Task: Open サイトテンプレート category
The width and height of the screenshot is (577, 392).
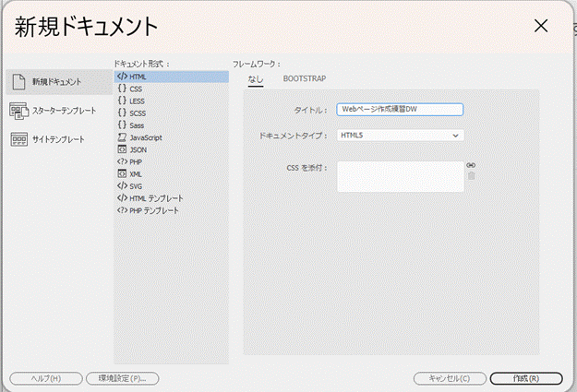Action: click(55, 139)
